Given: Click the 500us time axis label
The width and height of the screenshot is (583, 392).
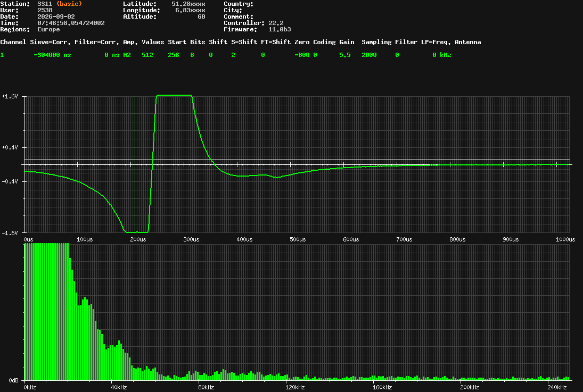Looking at the screenshot, I should pyautogui.click(x=298, y=239).
